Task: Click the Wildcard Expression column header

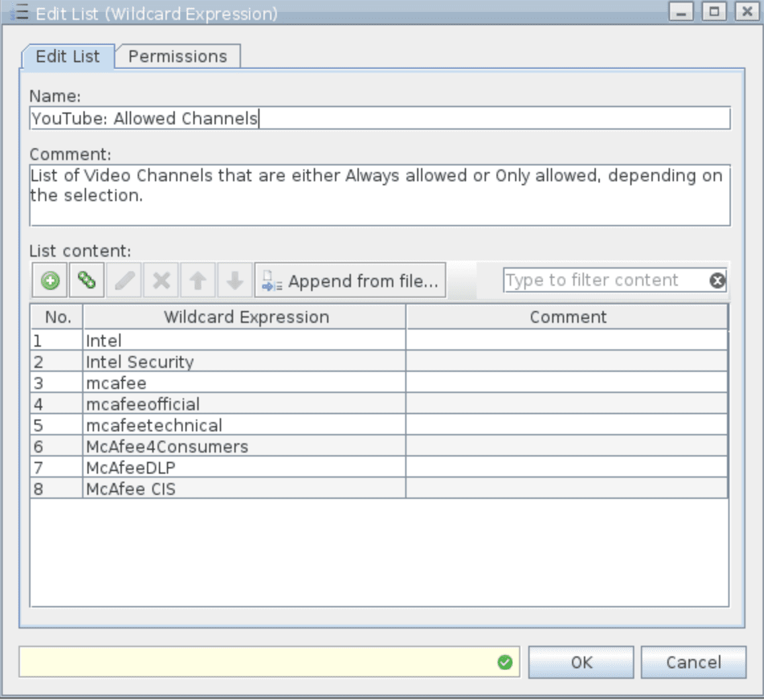Action: click(x=244, y=317)
